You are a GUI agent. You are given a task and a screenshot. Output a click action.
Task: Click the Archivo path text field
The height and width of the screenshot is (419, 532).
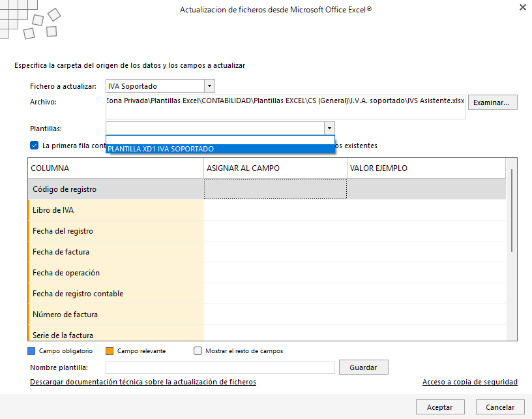(x=286, y=107)
